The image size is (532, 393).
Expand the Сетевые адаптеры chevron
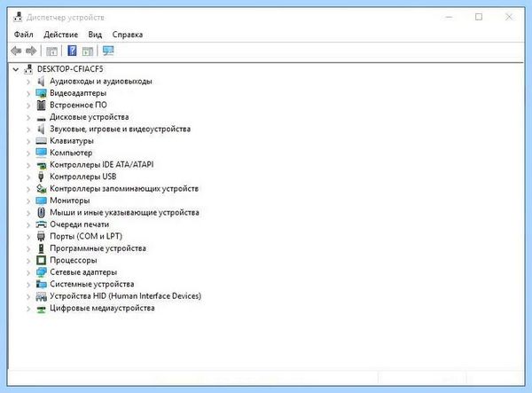[x=28, y=273]
